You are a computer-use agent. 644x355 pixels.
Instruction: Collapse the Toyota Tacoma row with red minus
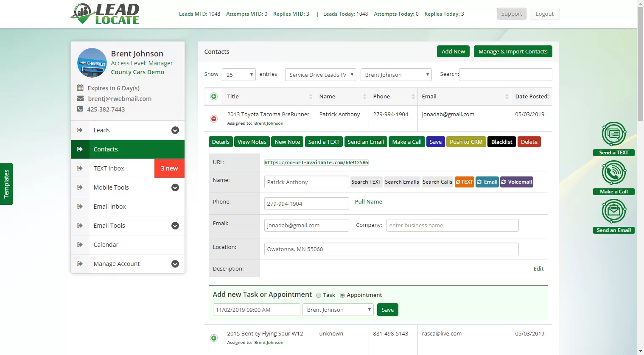point(214,119)
